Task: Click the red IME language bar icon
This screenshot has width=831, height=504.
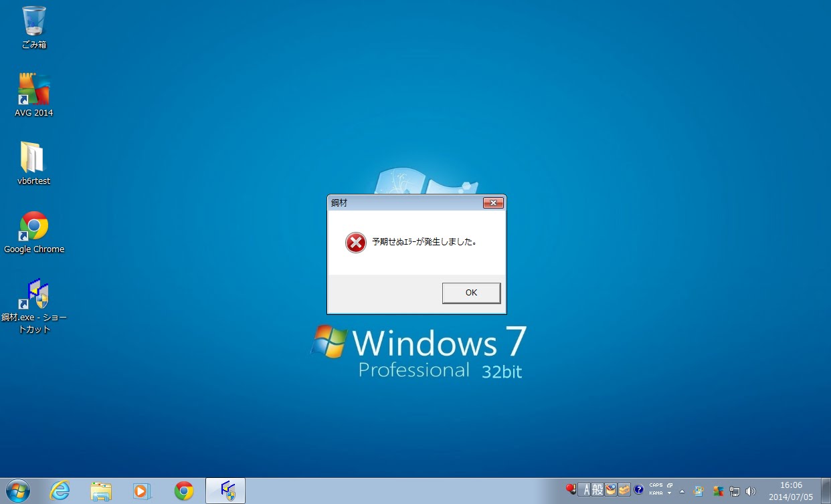Action: 571,489
